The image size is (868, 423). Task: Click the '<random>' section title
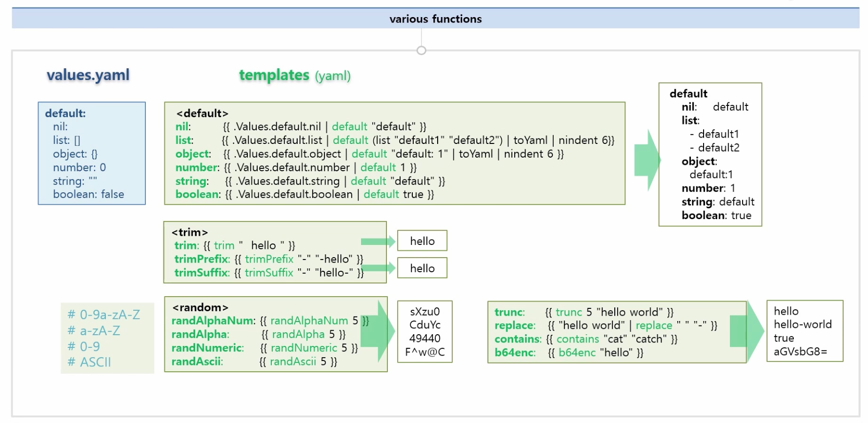pyautogui.click(x=200, y=307)
